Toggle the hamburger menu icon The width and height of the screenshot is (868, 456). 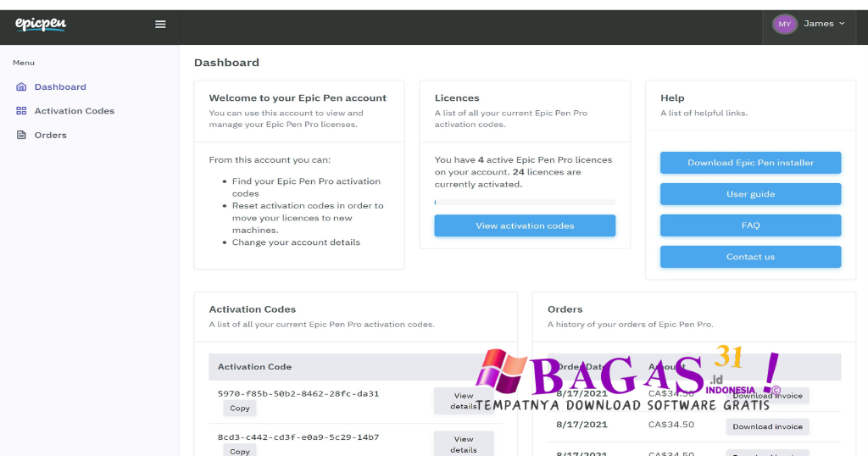point(160,25)
